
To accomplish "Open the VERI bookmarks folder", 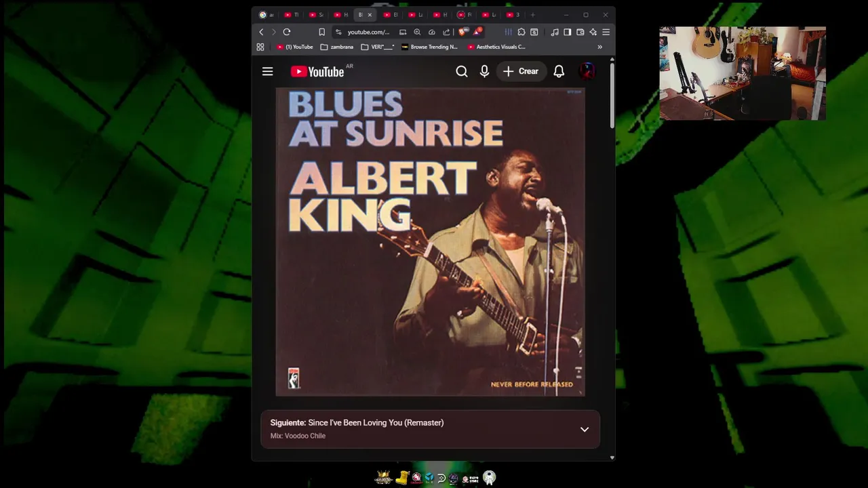I will click(x=378, y=47).
